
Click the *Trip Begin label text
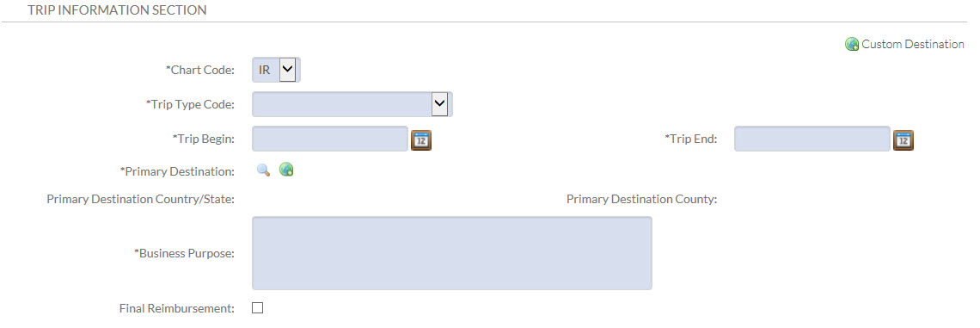pos(204,139)
